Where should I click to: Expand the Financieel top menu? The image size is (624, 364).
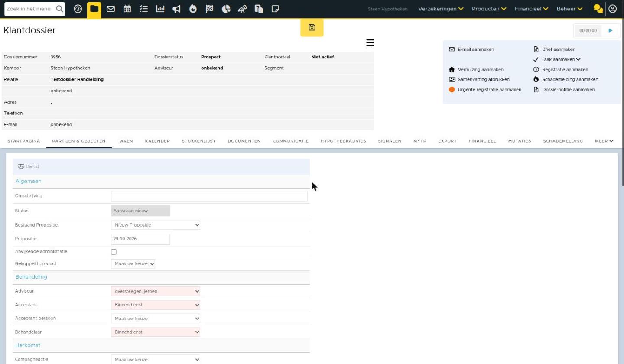tap(531, 9)
